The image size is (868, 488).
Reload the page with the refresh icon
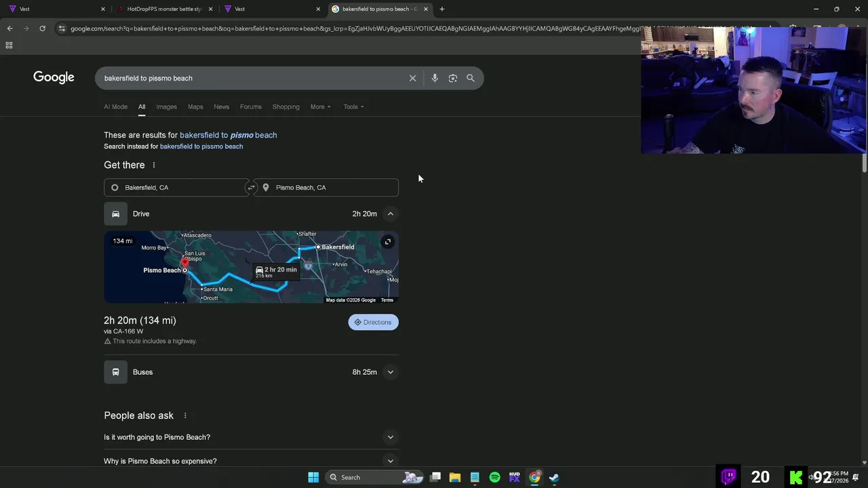[x=42, y=28]
